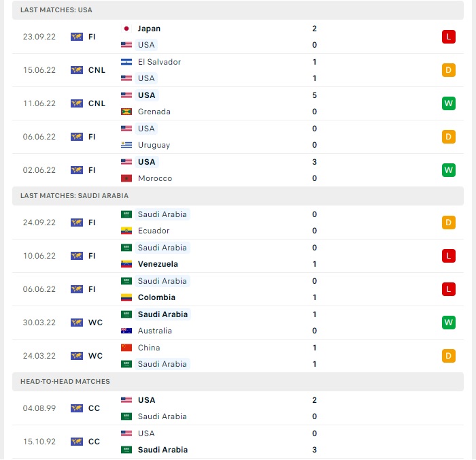Image resolution: width=476 pixels, height=460 pixels.
Task: Click the Japan flag icon
Action: [126, 29]
